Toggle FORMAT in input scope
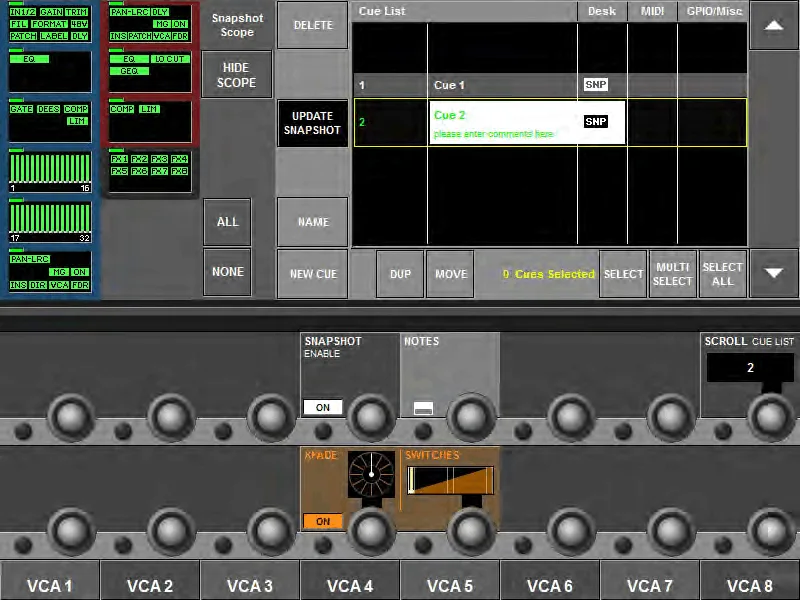The height and width of the screenshot is (600, 800). coord(49,24)
